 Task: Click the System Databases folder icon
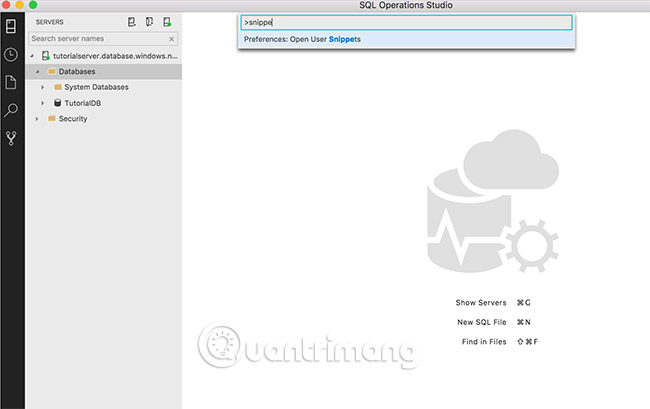(58, 87)
